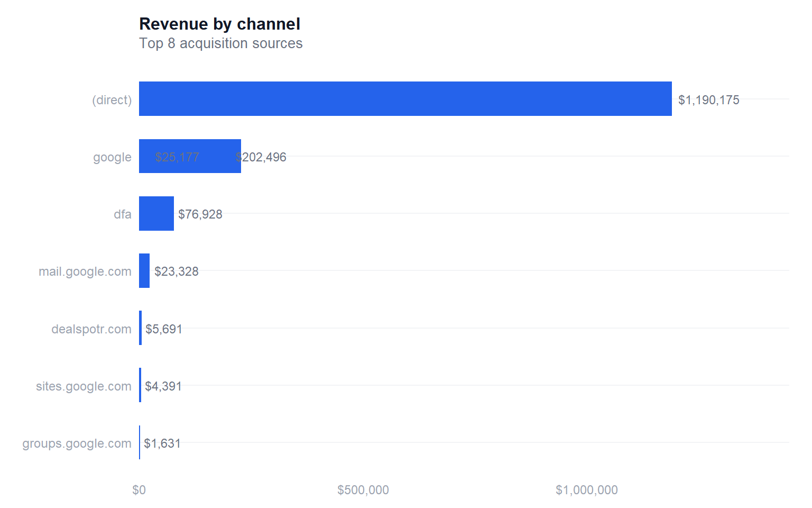The height and width of the screenshot is (508, 812).
Task: Select the $76,928 data label
Action: [x=200, y=214]
